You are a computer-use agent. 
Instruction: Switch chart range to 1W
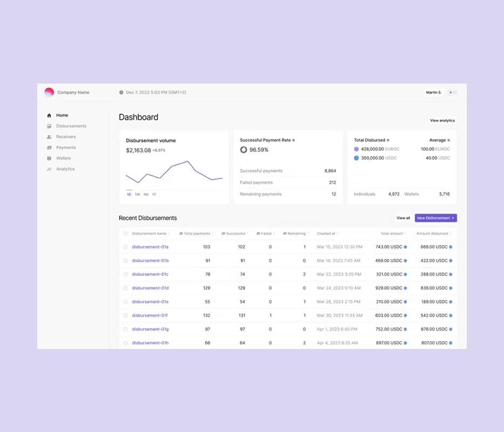[137, 195]
